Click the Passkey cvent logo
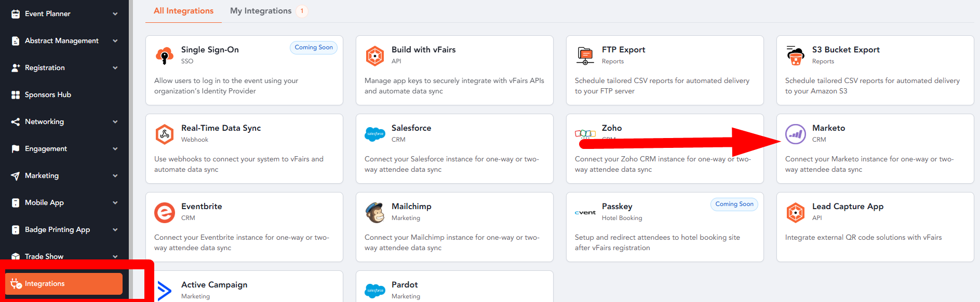 tap(585, 213)
